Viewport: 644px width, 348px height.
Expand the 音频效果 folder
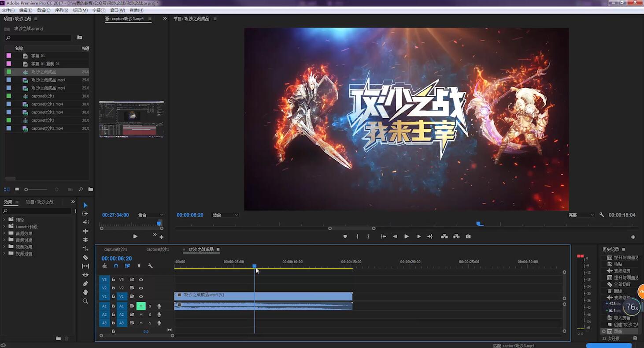point(4,233)
